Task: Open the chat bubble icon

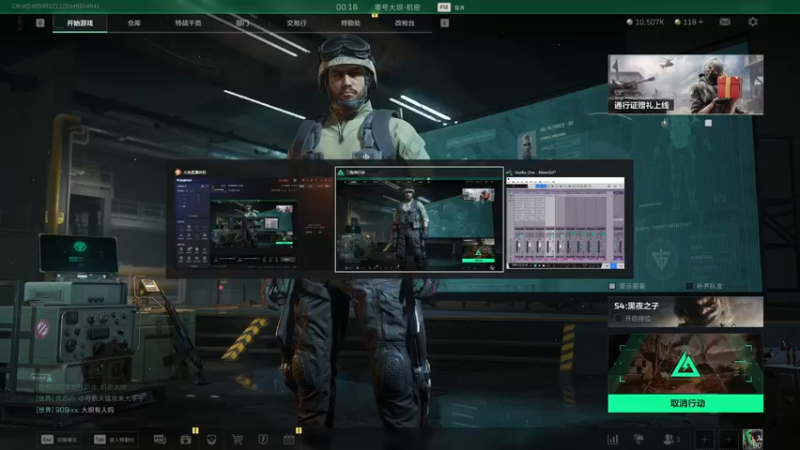Action: [x=160, y=439]
